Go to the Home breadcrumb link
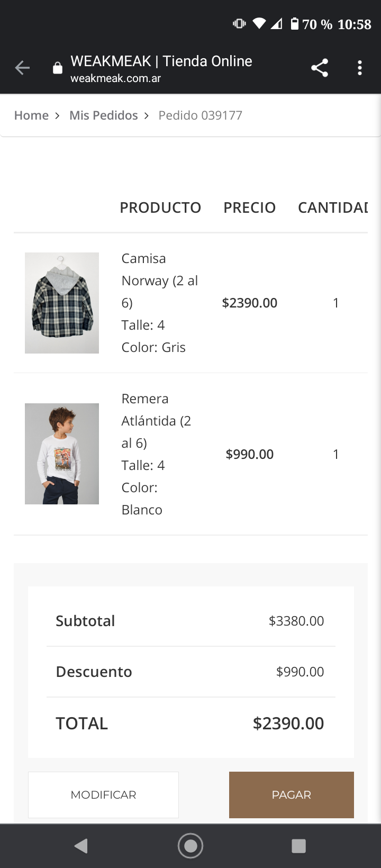Image resolution: width=381 pixels, height=868 pixels. point(31,115)
